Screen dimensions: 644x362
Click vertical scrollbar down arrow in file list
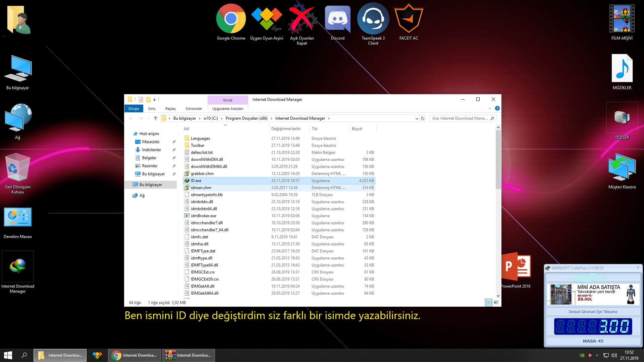[x=498, y=296]
